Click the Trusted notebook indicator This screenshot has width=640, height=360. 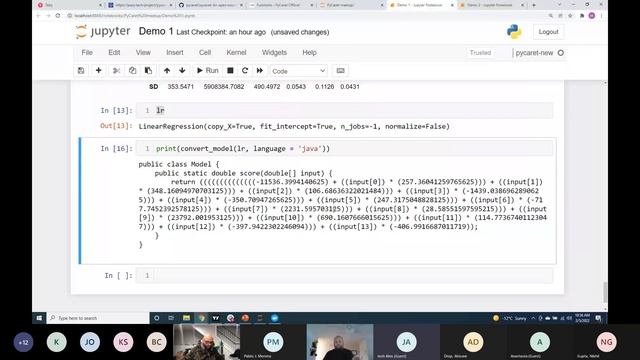pos(480,53)
